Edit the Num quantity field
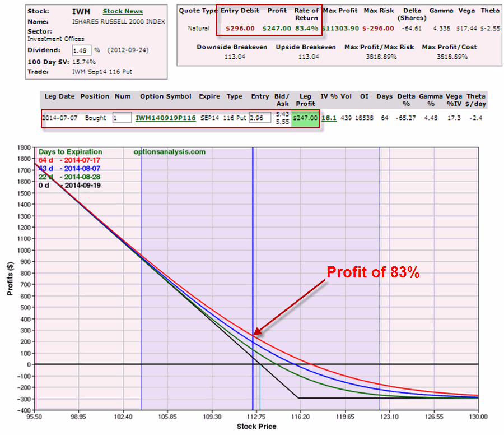 pyautogui.click(x=122, y=118)
